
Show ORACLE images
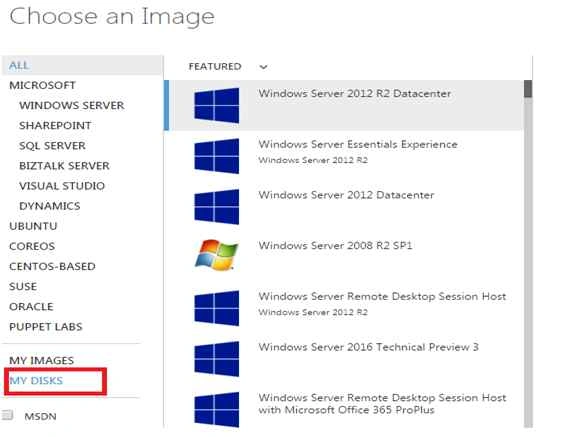[x=31, y=307]
